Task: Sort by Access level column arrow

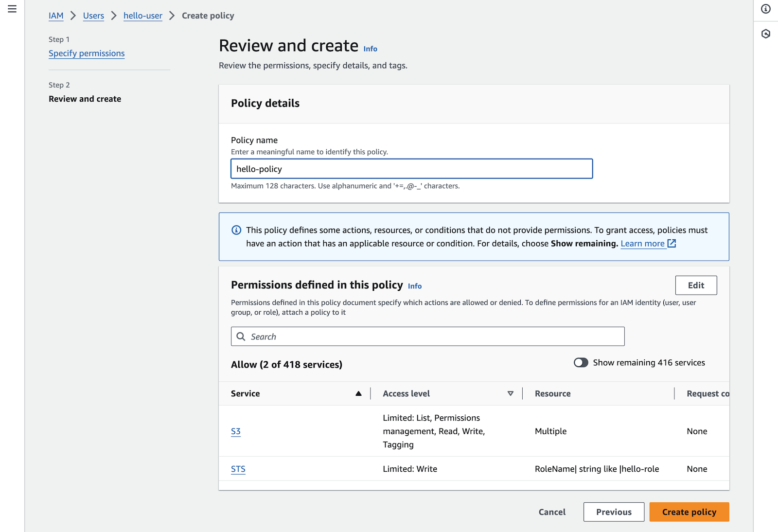Action: (510, 393)
